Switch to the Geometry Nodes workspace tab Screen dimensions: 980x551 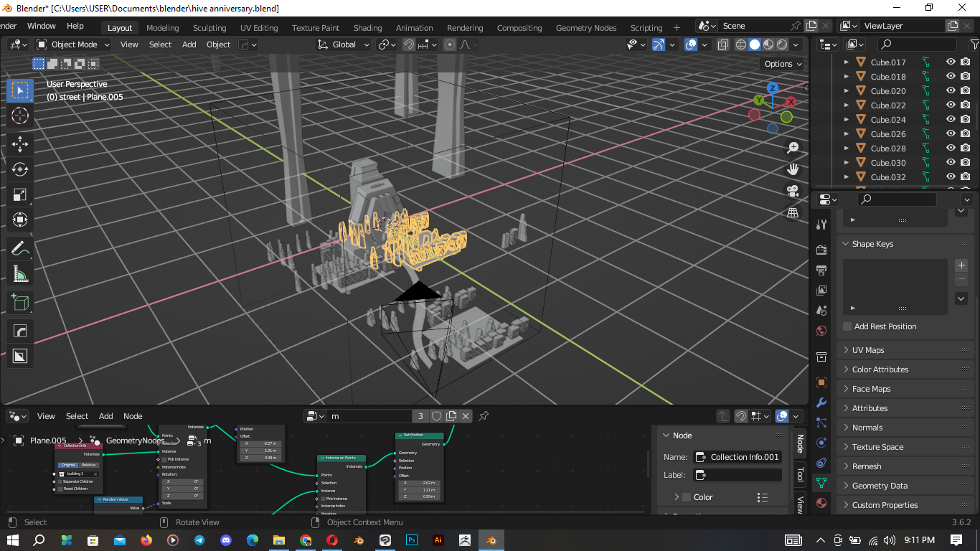tap(586, 28)
